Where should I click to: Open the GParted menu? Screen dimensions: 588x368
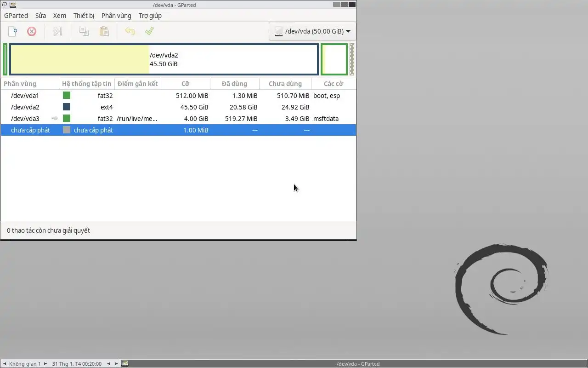16,16
